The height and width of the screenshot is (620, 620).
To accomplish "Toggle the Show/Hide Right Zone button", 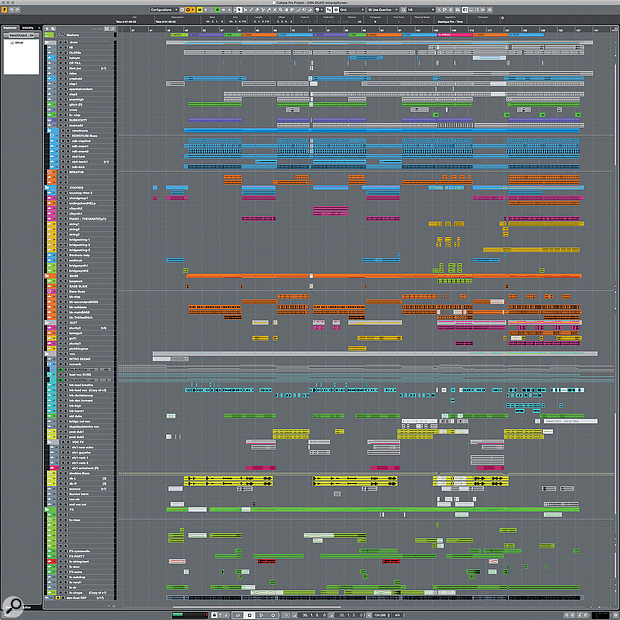I will click(476, 9).
